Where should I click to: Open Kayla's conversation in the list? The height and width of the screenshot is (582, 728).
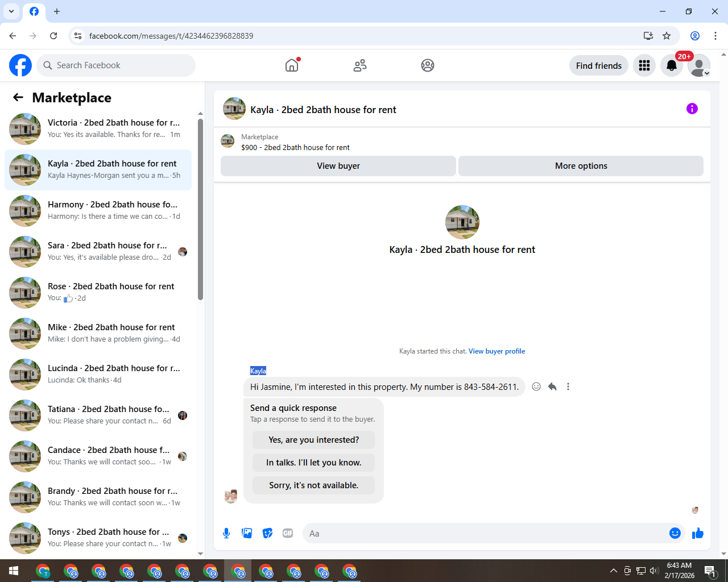98,170
